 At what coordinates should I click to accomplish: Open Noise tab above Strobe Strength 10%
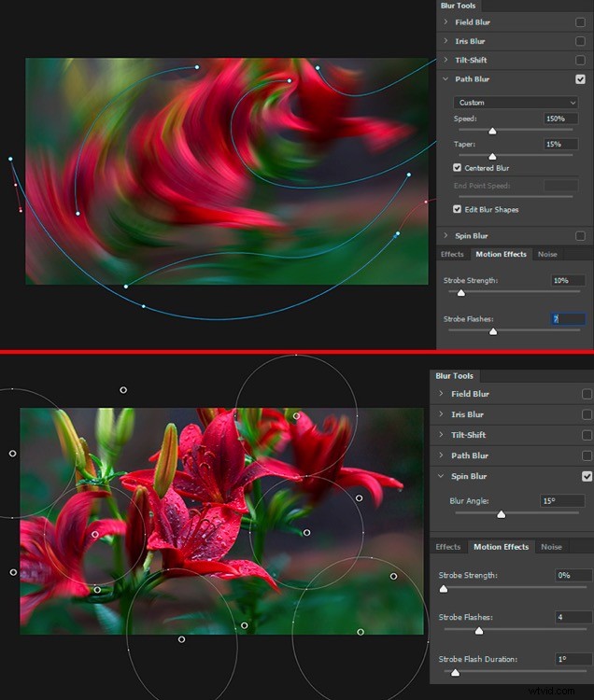pyautogui.click(x=547, y=254)
